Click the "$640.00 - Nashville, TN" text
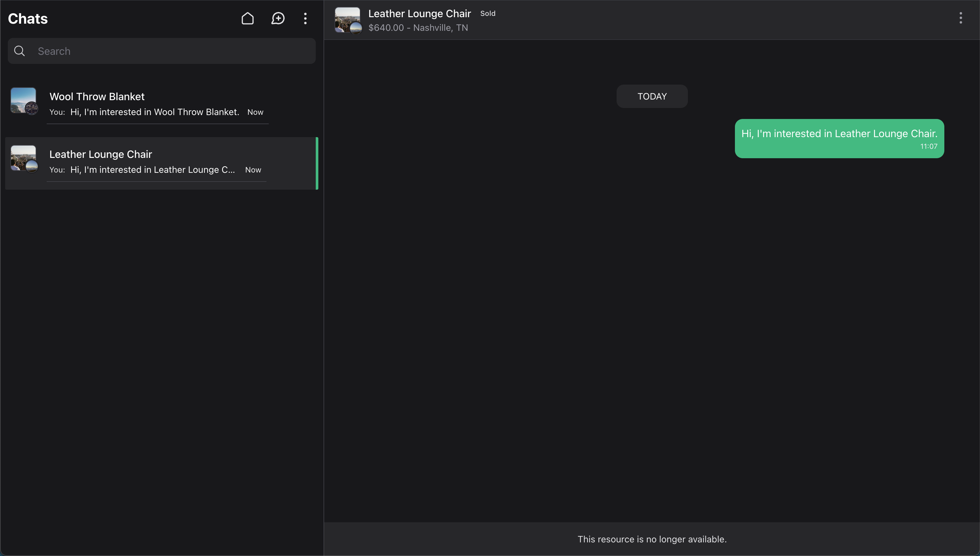 click(x=418, y=28)
